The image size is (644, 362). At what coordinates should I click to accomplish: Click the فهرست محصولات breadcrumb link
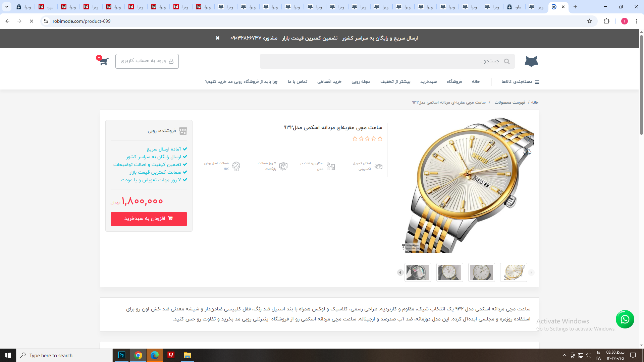tap(509, 102)
